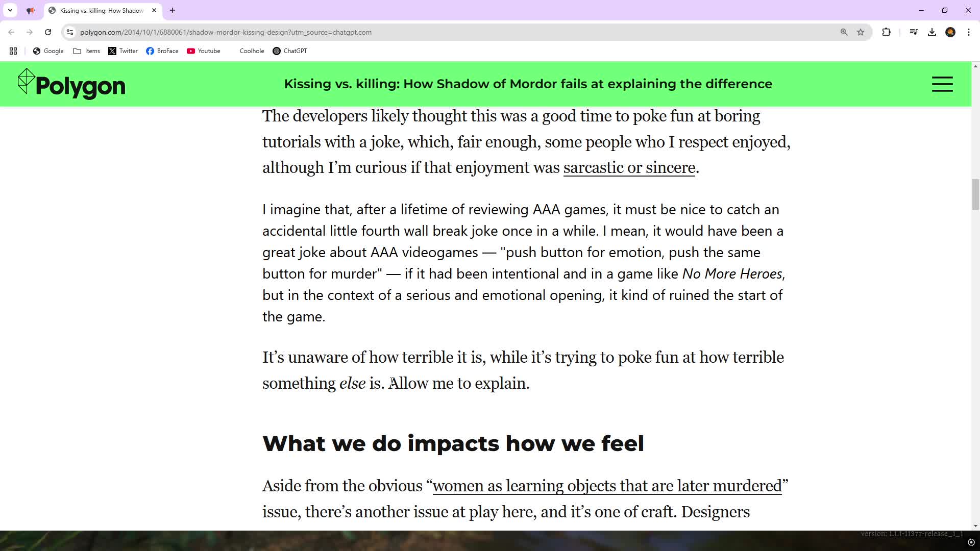Image resolution: width=980 pixels, height=551 pixels.
Task: Reload the current page
Action: 48,32
